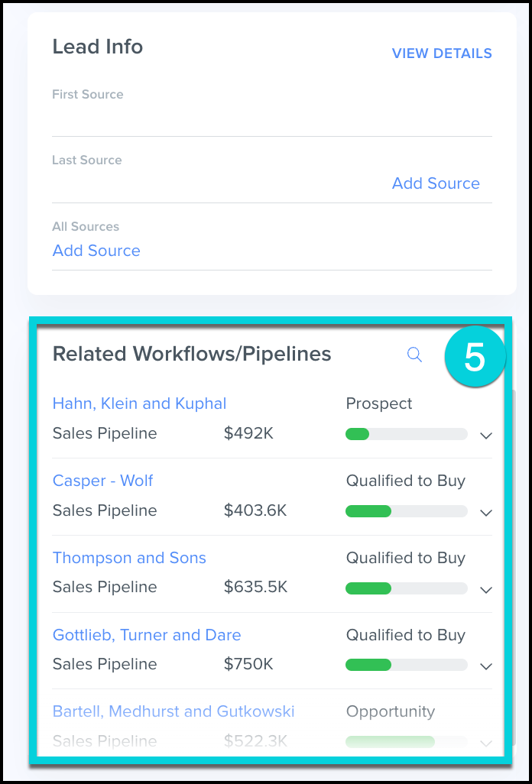Expand the Thompson and Sons row chevron
The image size is (532, 784).
pyautogui.click(x=486, y=589)
